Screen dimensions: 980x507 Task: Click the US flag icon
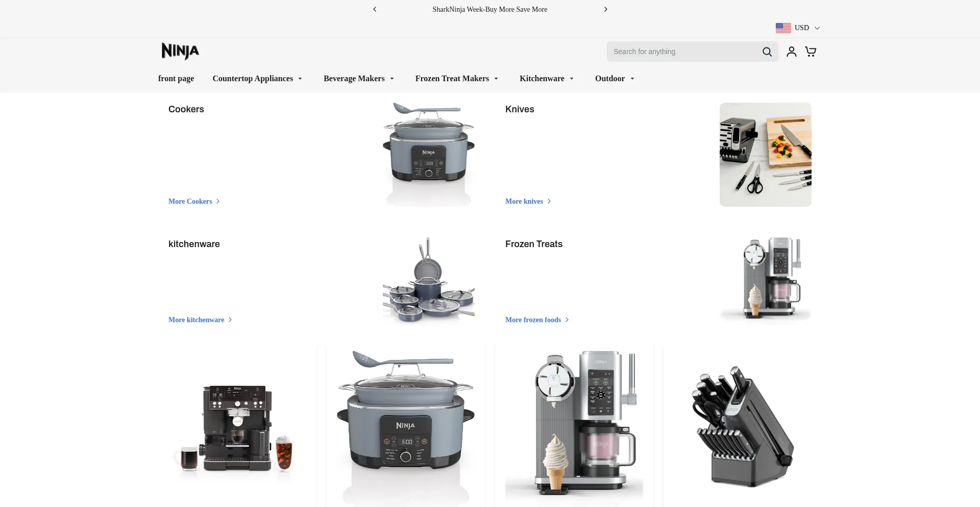tap(783, 28)
